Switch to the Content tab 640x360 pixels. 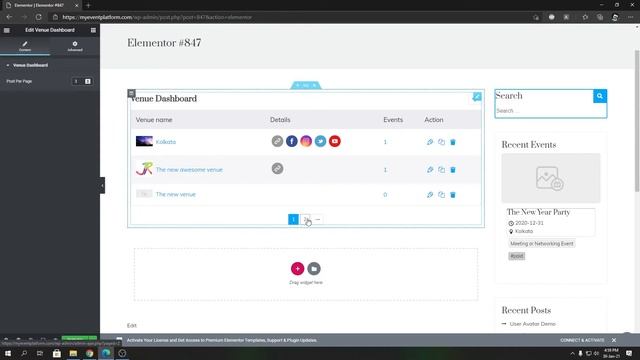(x=25, y=46)
